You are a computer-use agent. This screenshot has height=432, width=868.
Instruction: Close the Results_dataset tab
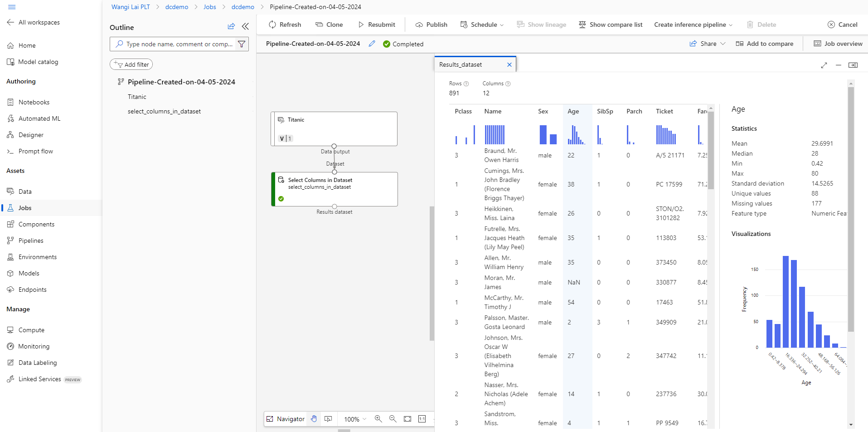[509, 64]
